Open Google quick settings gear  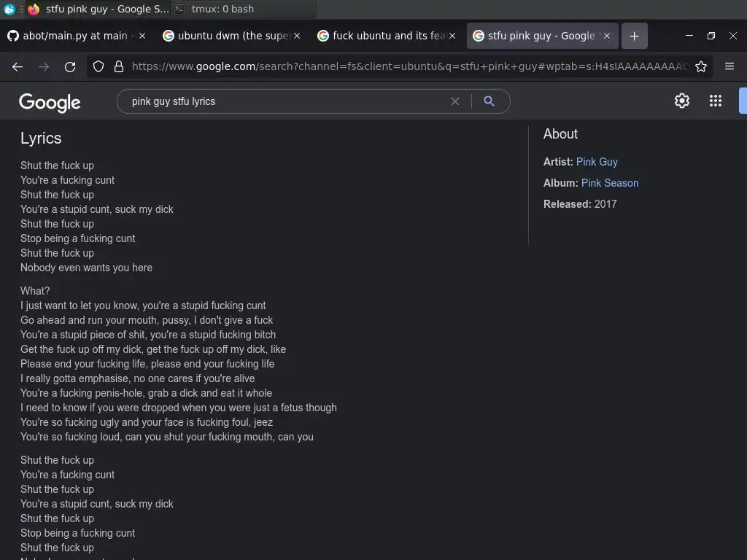tap(682, 101)
